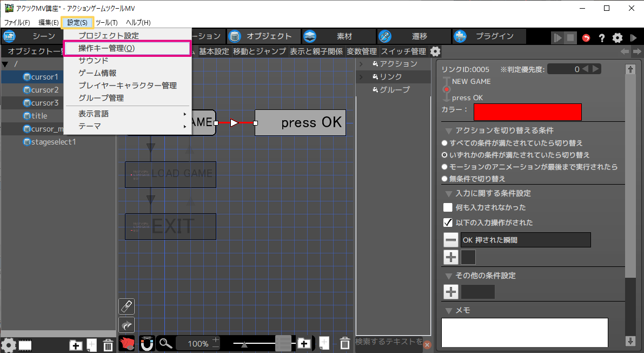Click the press OK action node
The image size is (644, 353).
(x=300, y=122)
